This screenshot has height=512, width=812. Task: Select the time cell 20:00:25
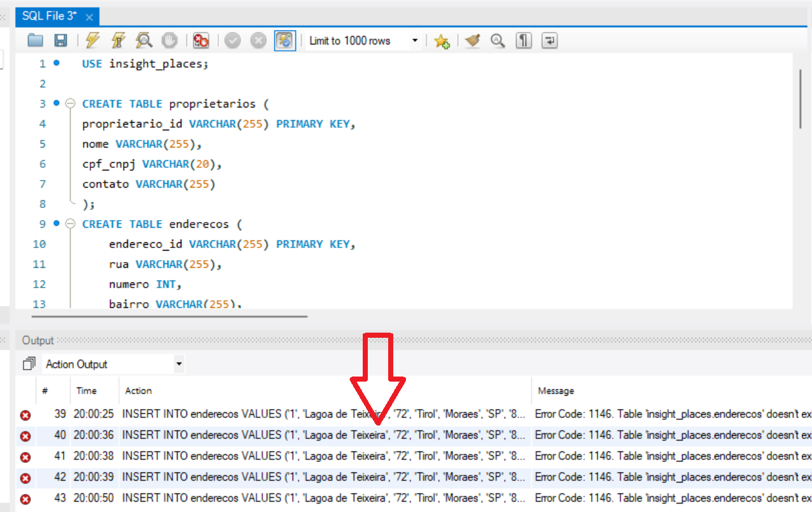coord(94,414)
